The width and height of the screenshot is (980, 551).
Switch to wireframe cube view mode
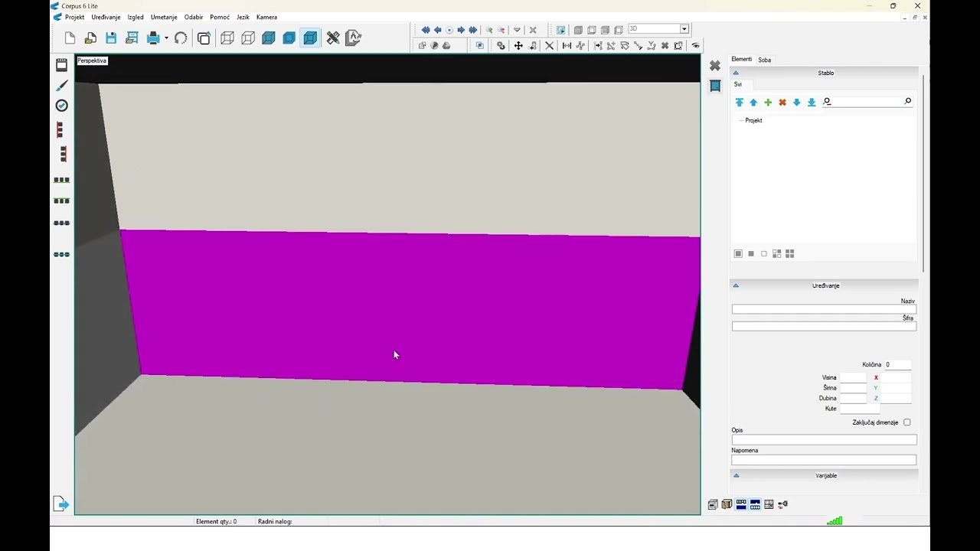[227, 38]
